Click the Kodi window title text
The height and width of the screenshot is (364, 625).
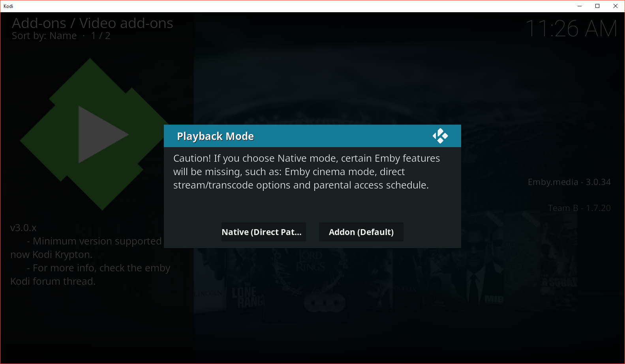(x=8, y=6)
